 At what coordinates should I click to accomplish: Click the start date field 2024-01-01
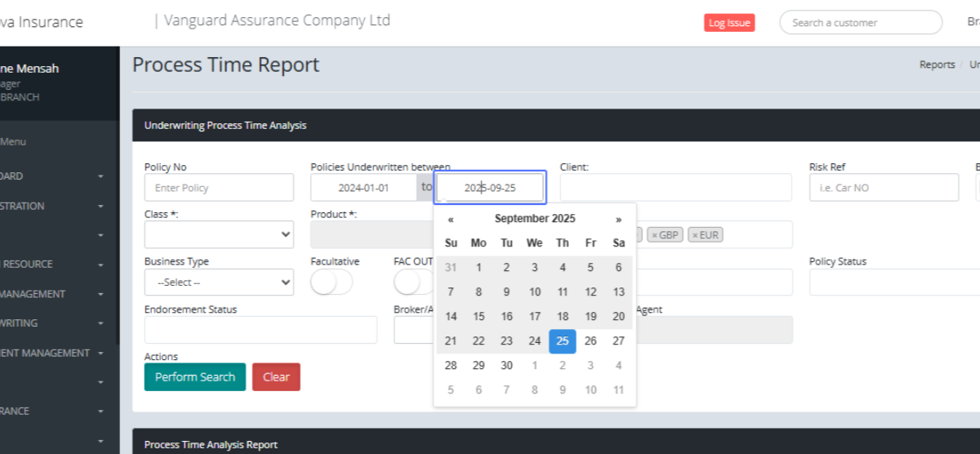[x=363, y=188]
